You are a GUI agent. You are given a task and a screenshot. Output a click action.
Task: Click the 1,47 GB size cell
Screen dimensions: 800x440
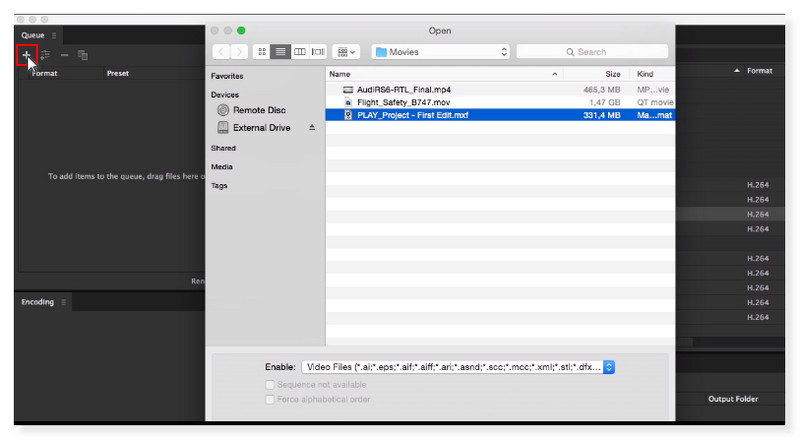tap(605, 102)
